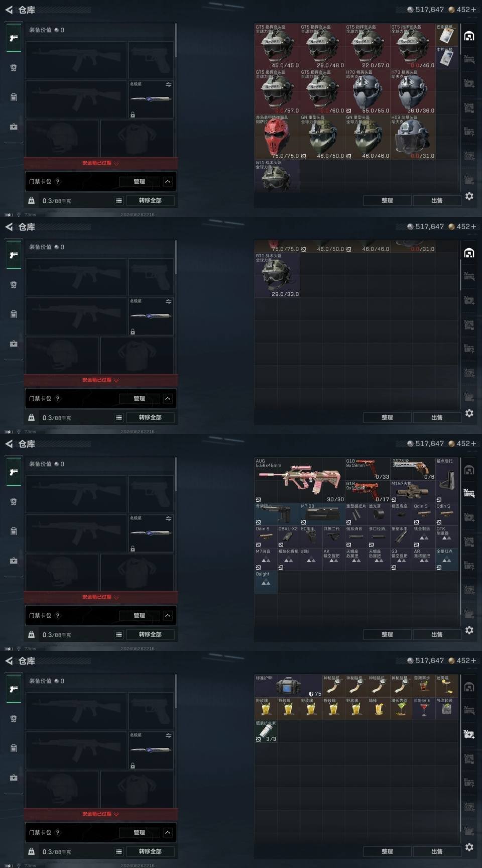
Task: Select the pink AUG 5.56x45mm rifle
Action: coord(300,480)
